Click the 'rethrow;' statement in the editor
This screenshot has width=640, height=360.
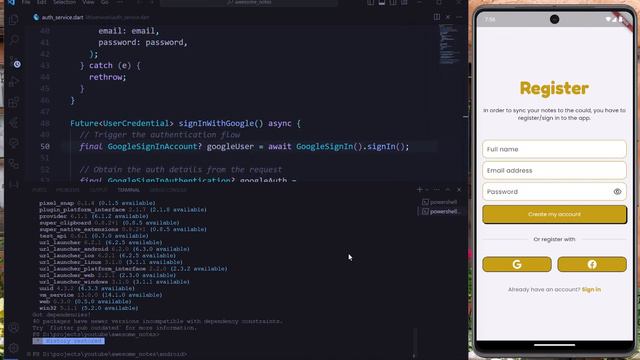pyautogui.click(x=108, y=77)
